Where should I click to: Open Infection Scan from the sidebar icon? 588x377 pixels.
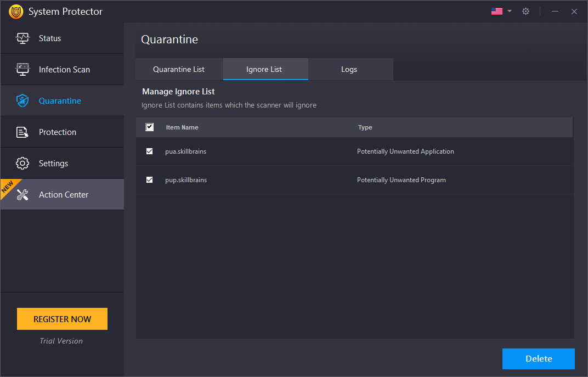(22, 69)
